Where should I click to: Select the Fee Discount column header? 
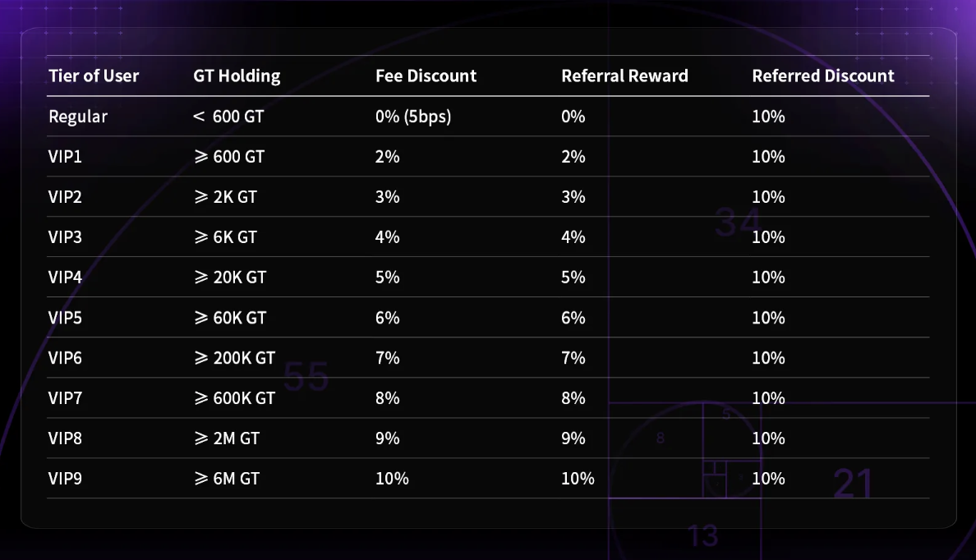[x=426, y=76]
